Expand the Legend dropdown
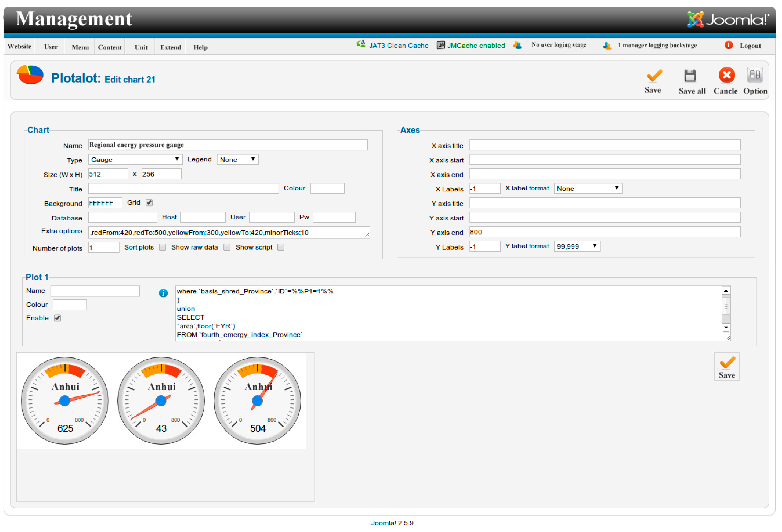Image resolution: width=782 pixels, height=532 pixels. tap(238, 159)
